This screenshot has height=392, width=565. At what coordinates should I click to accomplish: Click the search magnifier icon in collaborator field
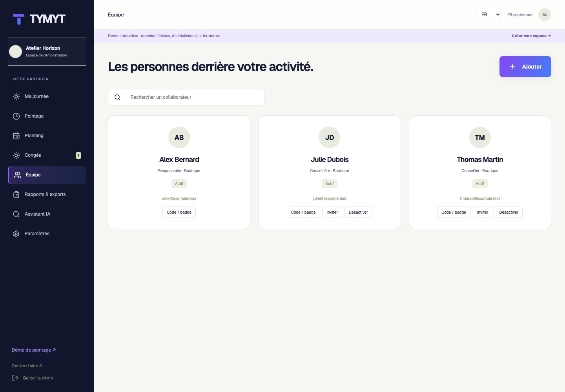(x=117, y=97)
